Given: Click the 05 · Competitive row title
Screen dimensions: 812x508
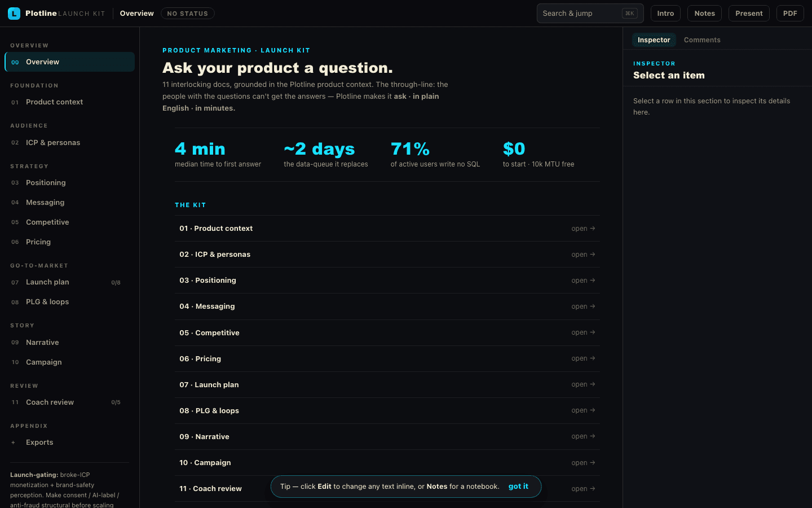Looking at the screenshot, I should 209,333.
